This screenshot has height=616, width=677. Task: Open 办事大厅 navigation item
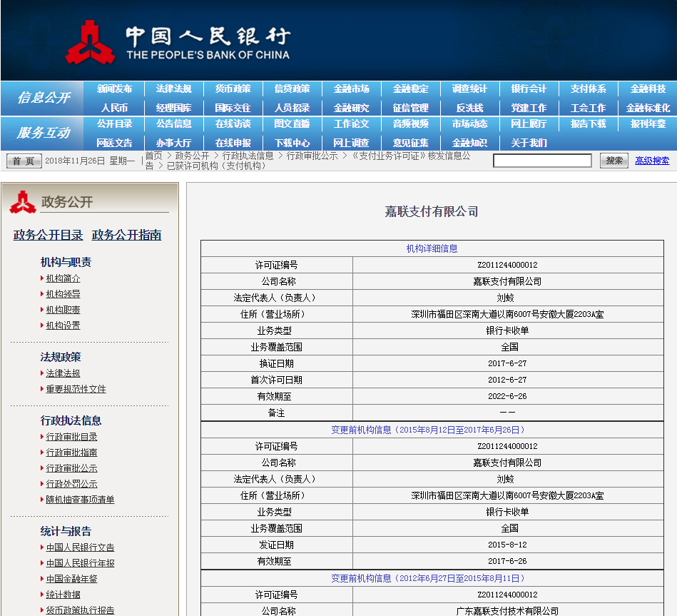[173, 143]
